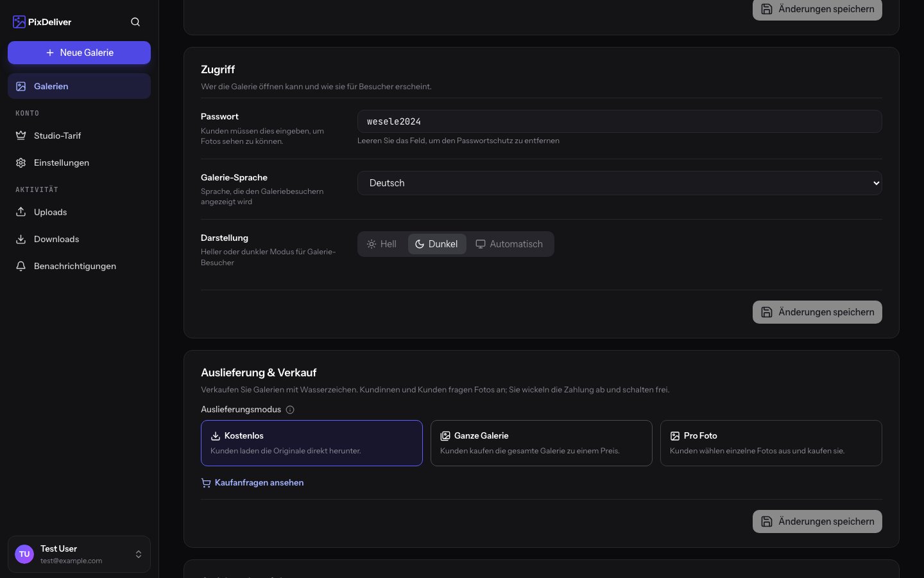Click images icon on the Ganze Galerie card
Image resolution: width=924 pixels, height=578 pixels.
(445, 436)
